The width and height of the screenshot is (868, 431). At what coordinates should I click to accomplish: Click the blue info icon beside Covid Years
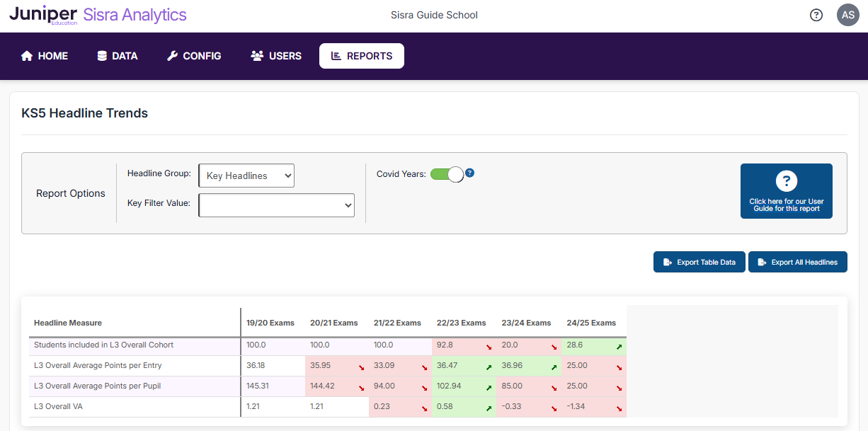coord(470,173)
